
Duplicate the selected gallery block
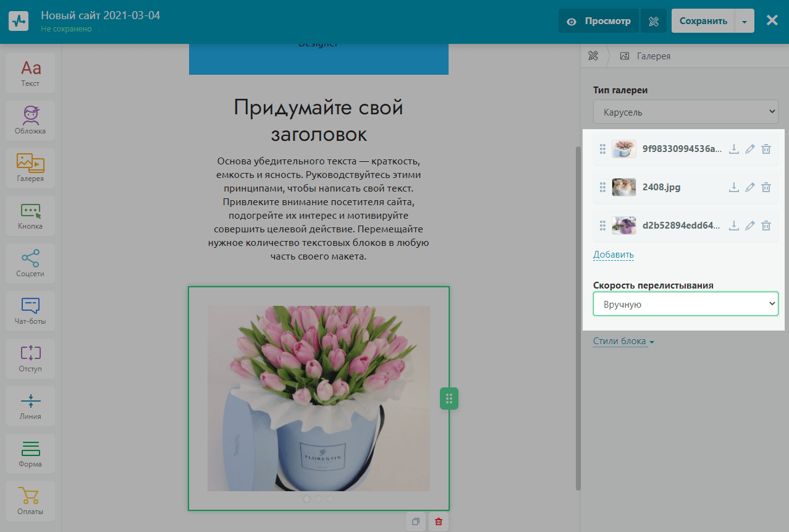pyautogui.click(x=416, y=521)
